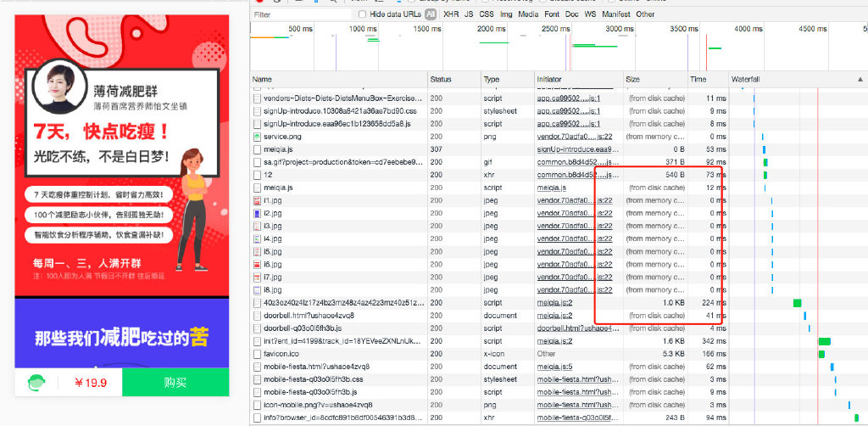Toggle the Hide data URLs checkbox
The image size is (868, 426).
[363, 14]
